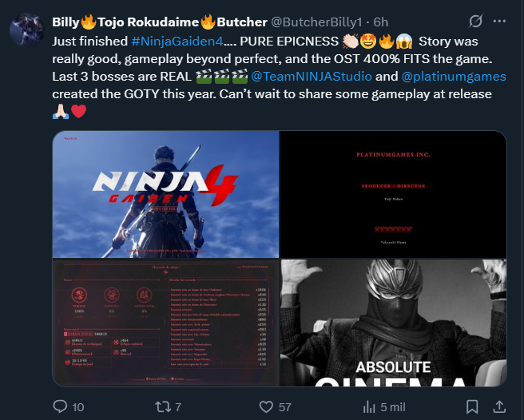Open the Ninja Gaiden 4 title image
The image size is (524, 420).
[166, 194]
